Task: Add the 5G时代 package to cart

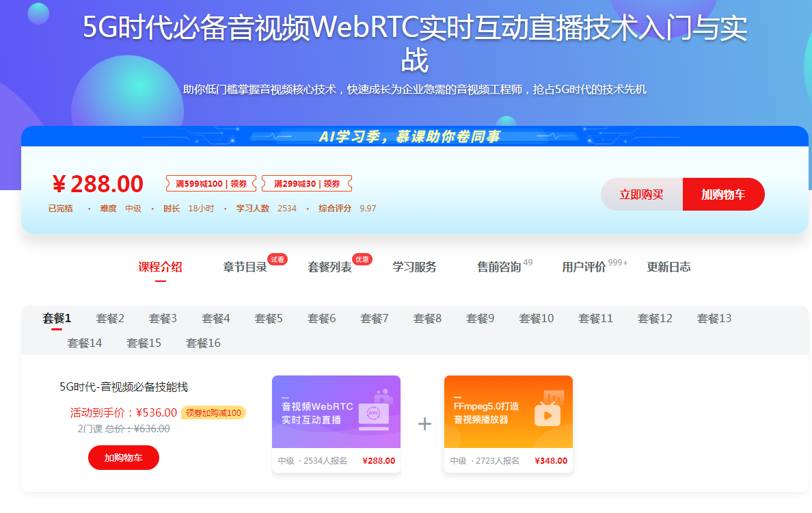Action: click(124, 458)
